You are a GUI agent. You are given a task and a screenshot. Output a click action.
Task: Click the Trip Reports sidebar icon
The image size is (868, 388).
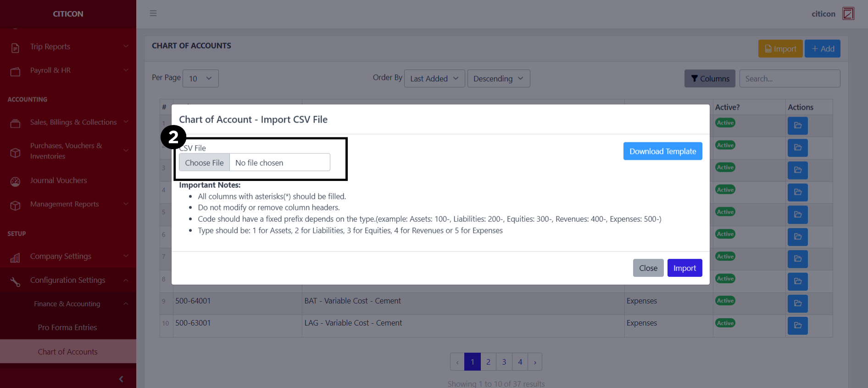coord(15,47)
